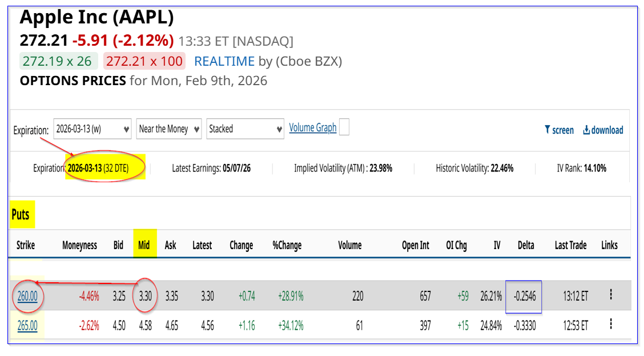Sort by the Moneyness column header

79,245
